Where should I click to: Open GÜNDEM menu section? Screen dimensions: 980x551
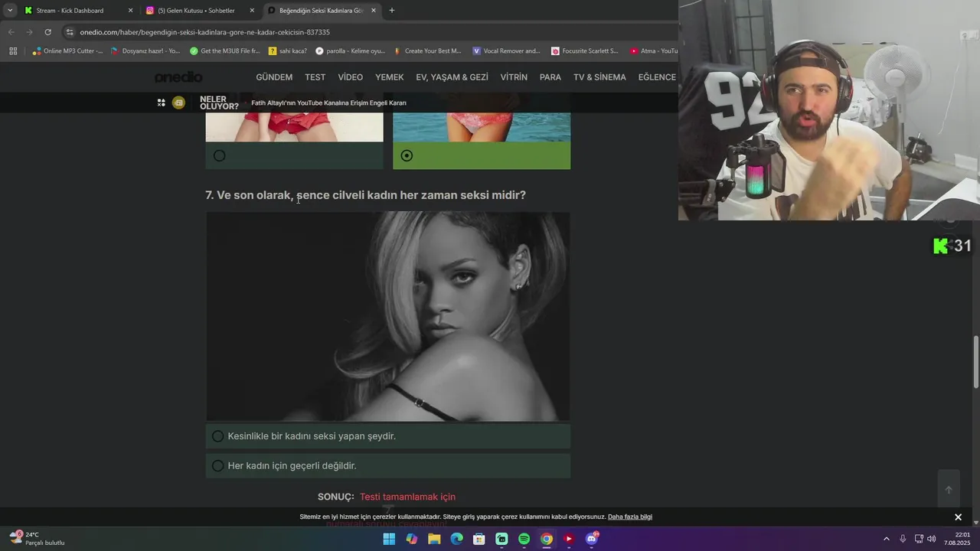tap(274, 77)
